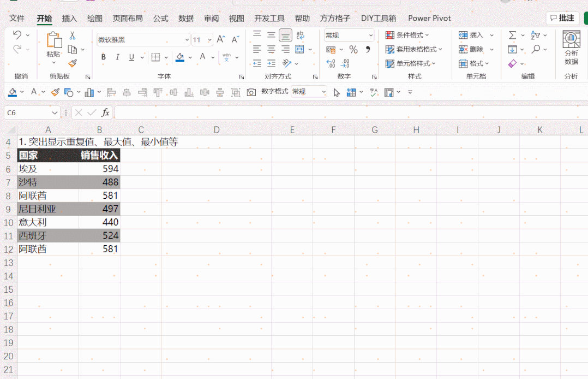Click the Copy icon
This screenshot has width=588, height=379.
73,49
